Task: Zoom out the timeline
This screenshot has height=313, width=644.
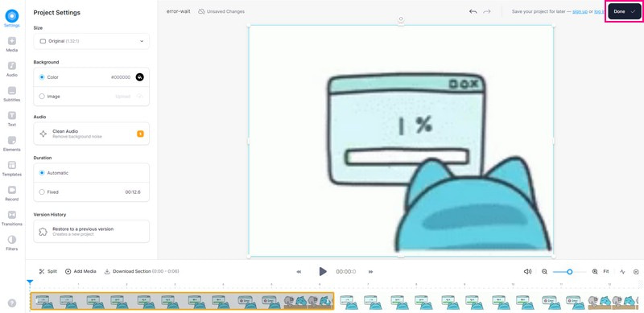Action: click(x=544, y=271)
